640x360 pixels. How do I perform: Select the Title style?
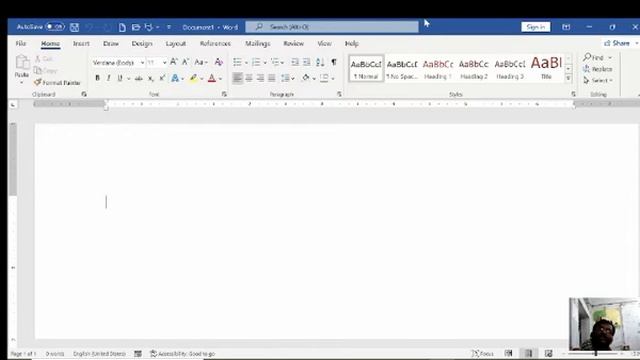546,69
